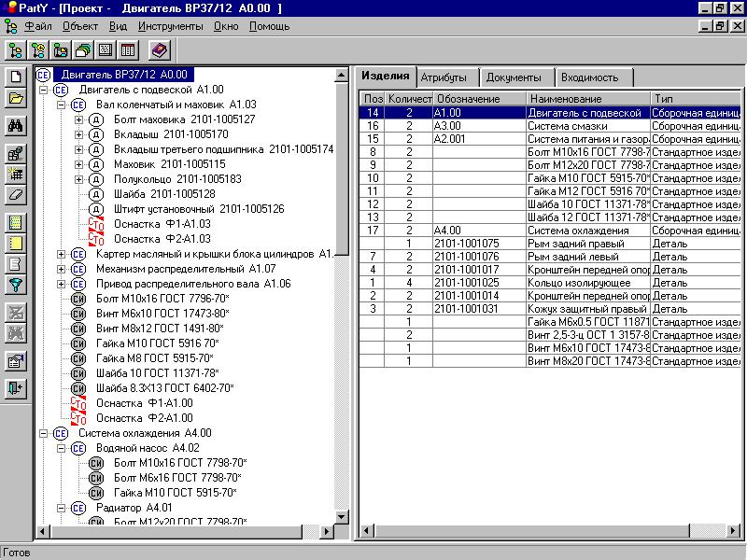The width and height of the screenshot is (747, 560).
Task: Click the table scroll right arrow button
Action: [x=734, y=530]
